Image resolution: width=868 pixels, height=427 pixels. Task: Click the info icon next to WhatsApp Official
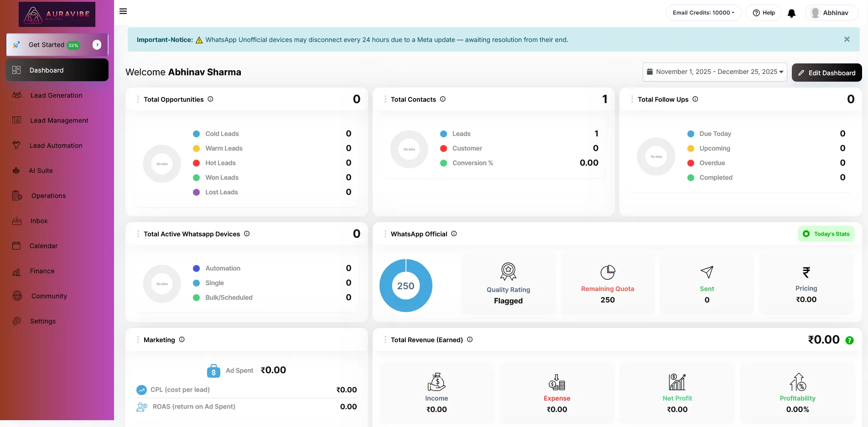pos(454,234)
